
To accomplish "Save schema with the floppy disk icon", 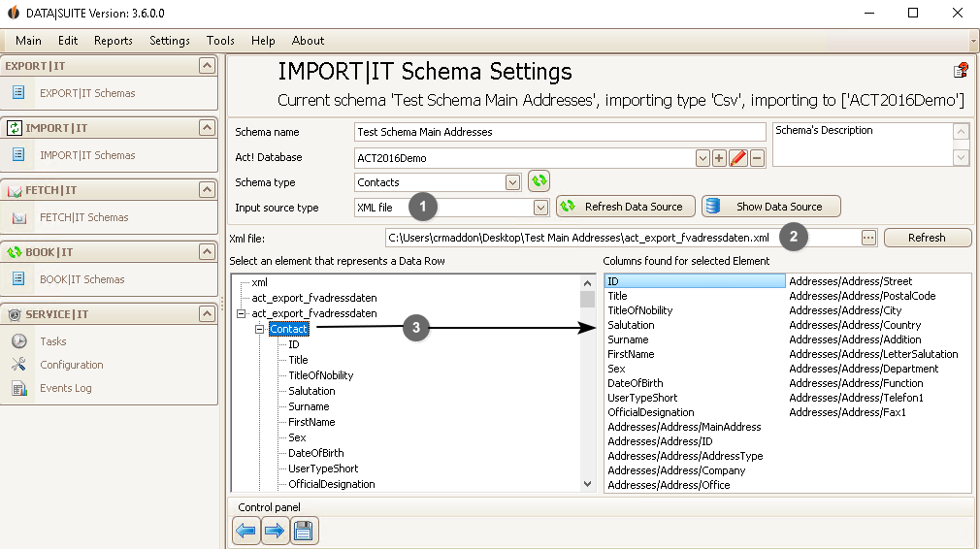I will coord(304,531).
